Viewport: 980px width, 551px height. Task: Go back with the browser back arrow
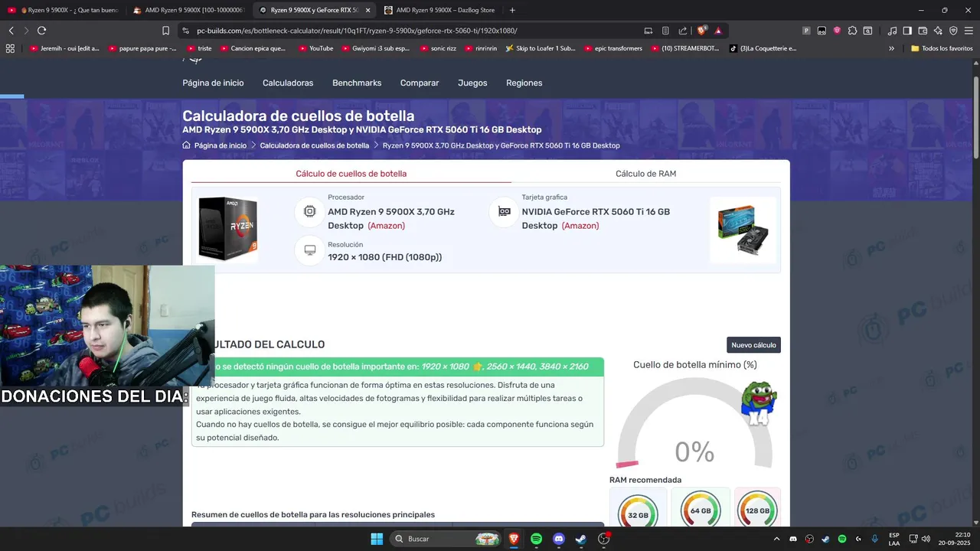(11, 31)
